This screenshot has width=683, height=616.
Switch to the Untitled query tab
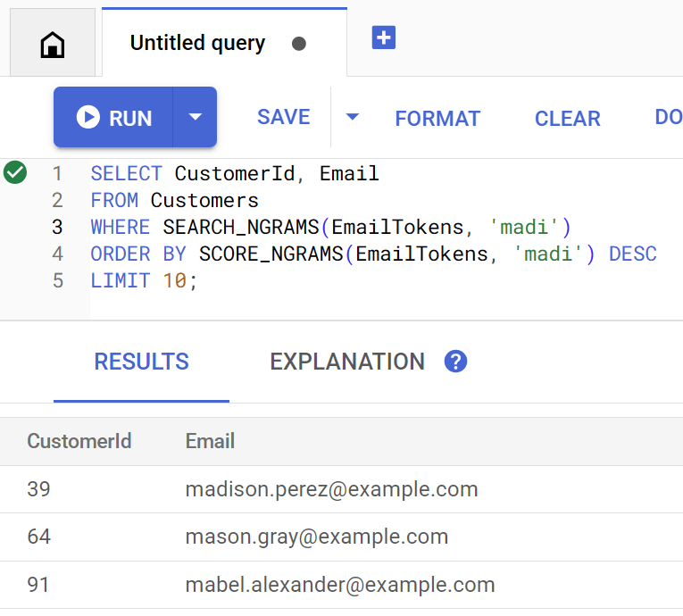(x=197, y=43)
